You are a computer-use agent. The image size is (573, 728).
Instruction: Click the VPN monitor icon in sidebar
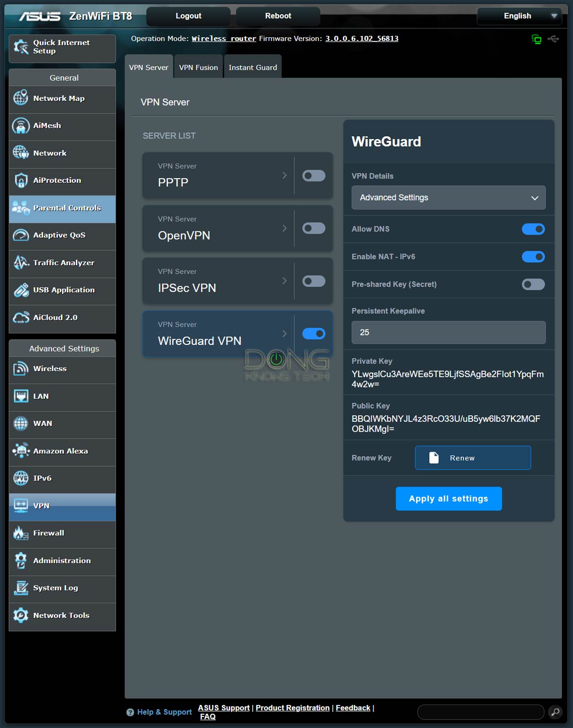(x=21, y=505)
